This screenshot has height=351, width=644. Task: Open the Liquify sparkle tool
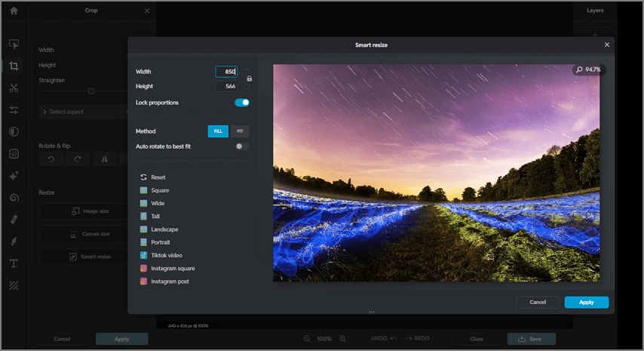14,176
